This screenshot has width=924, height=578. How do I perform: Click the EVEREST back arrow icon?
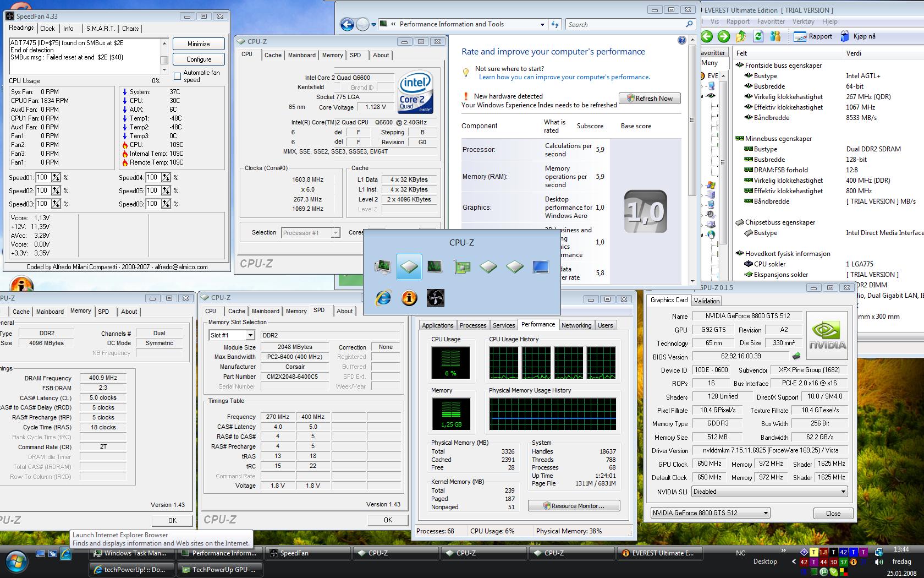[x=707, y=36]
